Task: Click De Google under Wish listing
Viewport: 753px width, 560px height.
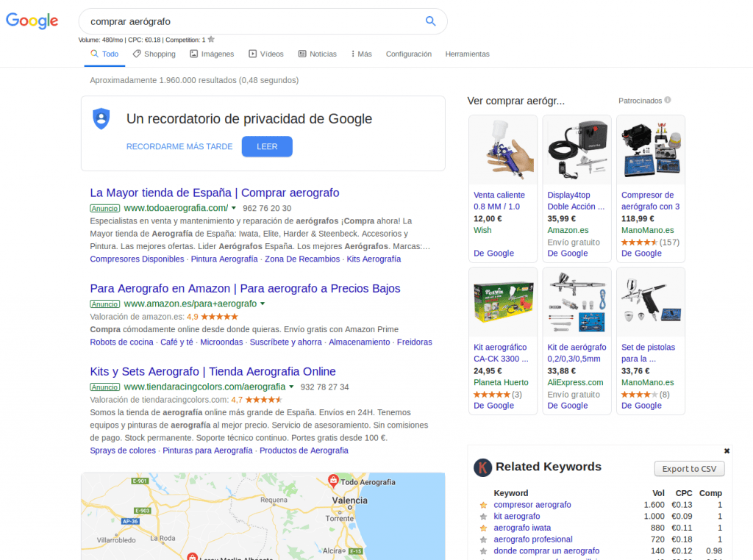Action: click(493, 253)
